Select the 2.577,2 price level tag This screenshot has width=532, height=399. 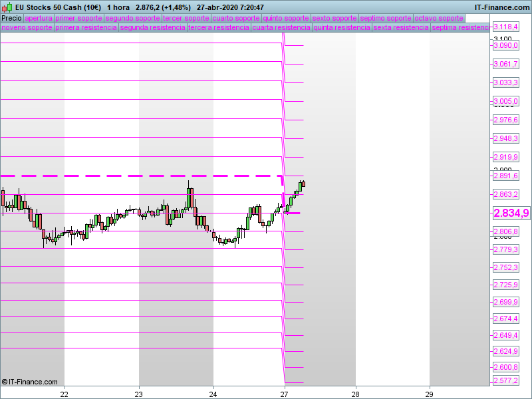[x=505, y=381]
